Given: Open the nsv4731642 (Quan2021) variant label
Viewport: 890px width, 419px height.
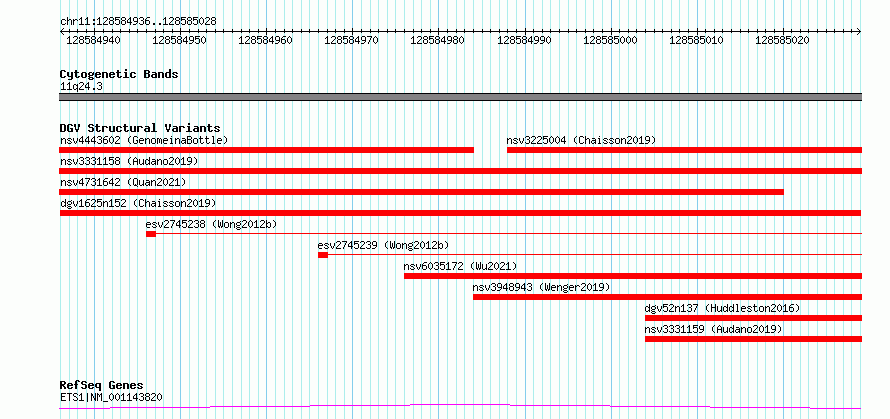Looking at the screenshot, I should coord(123,182).
